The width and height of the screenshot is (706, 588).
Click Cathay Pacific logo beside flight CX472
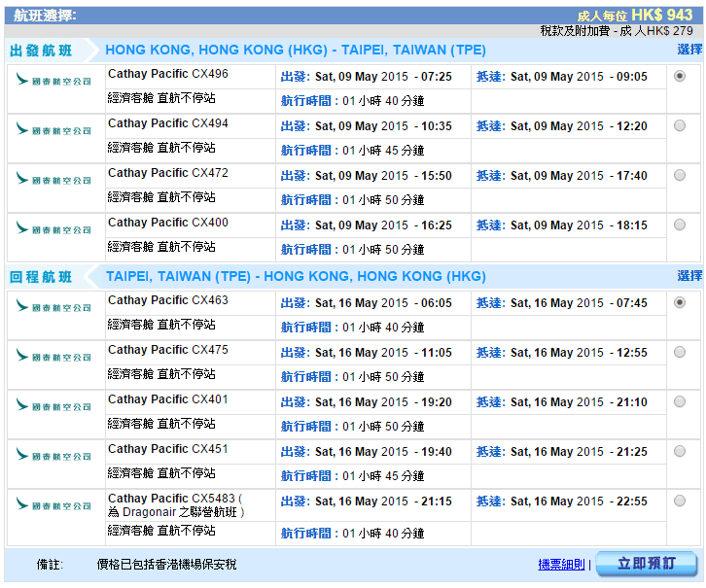(x=53, y=180)
